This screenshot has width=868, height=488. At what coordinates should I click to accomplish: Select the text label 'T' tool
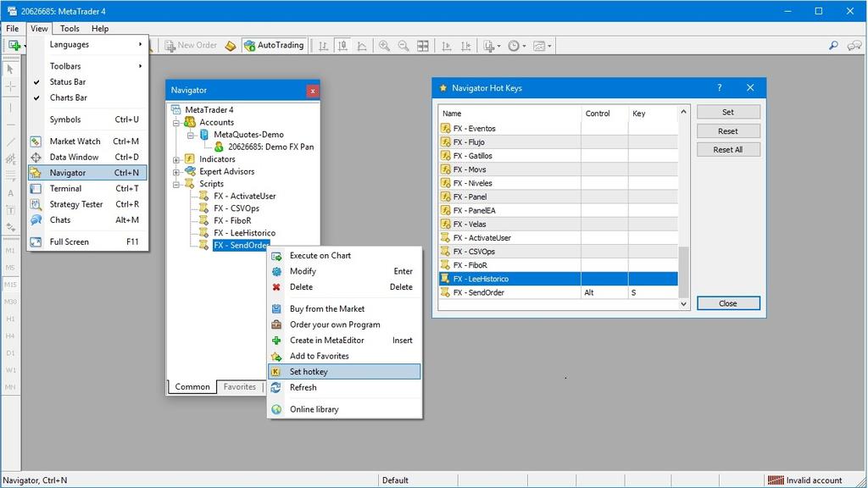10,210
